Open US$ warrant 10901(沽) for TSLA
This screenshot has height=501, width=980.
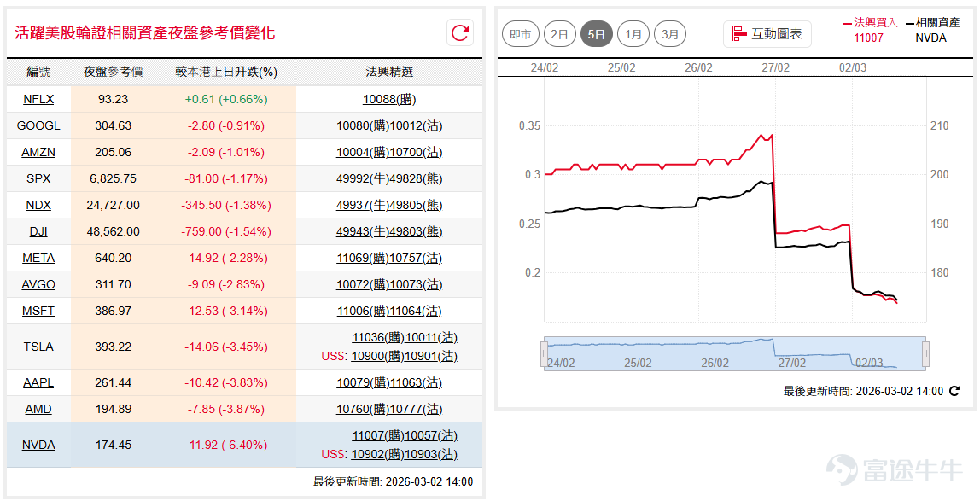click(431, 355)
